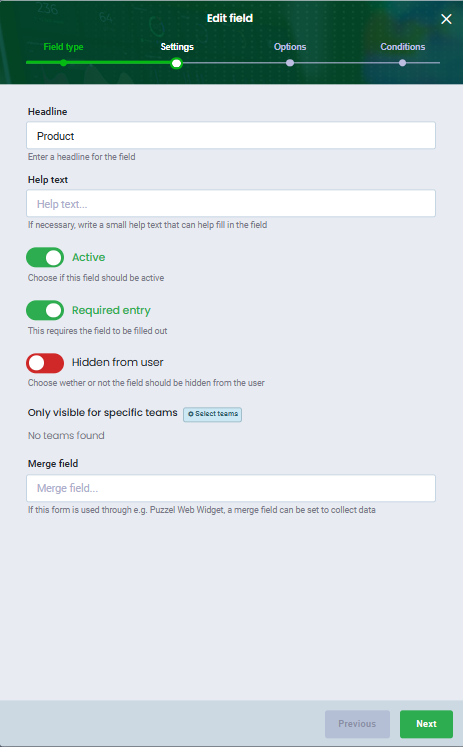The height and width of the screenshot is (747, 463).
Task: Click the green progress bar segment
Action: point(101,63)
